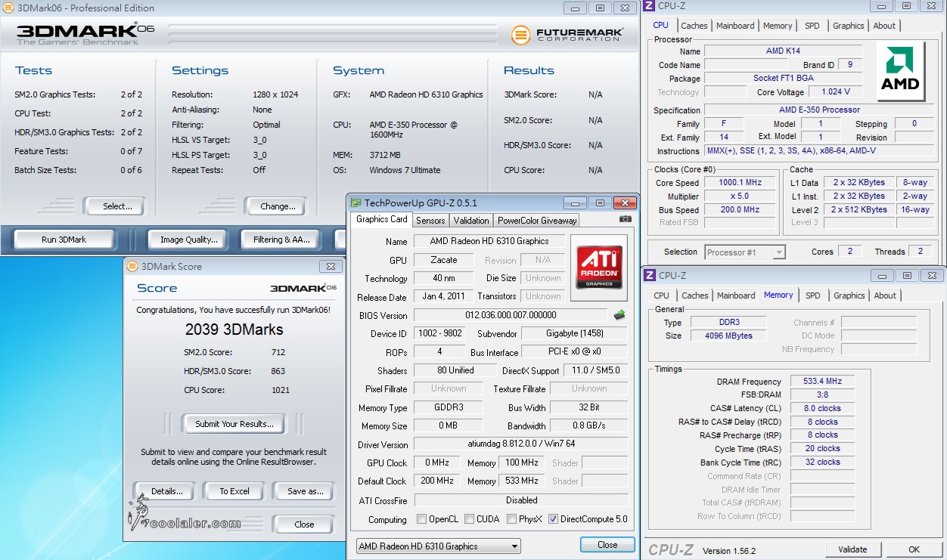Click the DRAM Frequency value 533.4 MHz
The width and height of the screenshot is (947, 560).
pos(822,382)
